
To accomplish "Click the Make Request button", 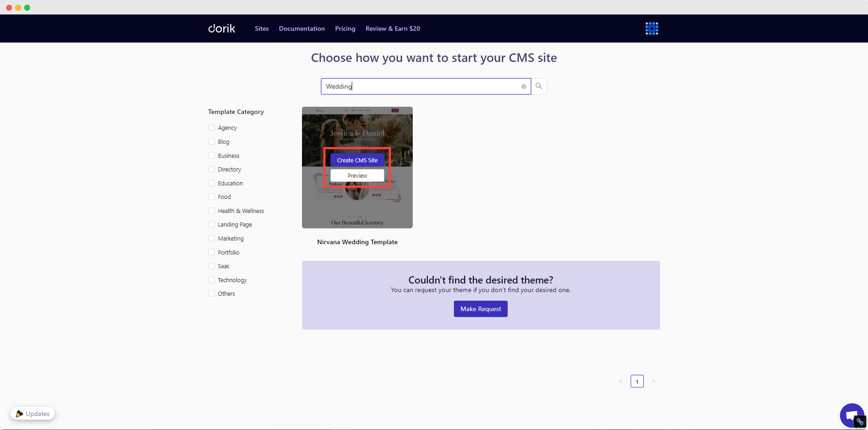I will 481,309.
